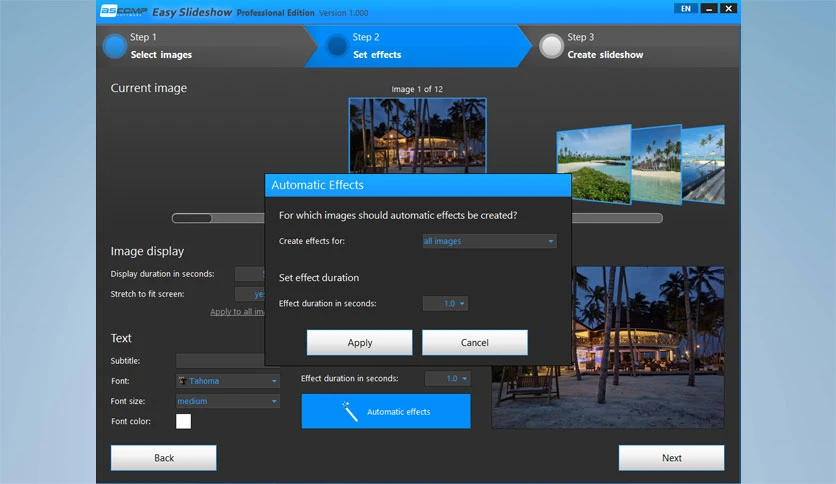
Task: Click the 'Image display' heading
Action: point(147,251)
